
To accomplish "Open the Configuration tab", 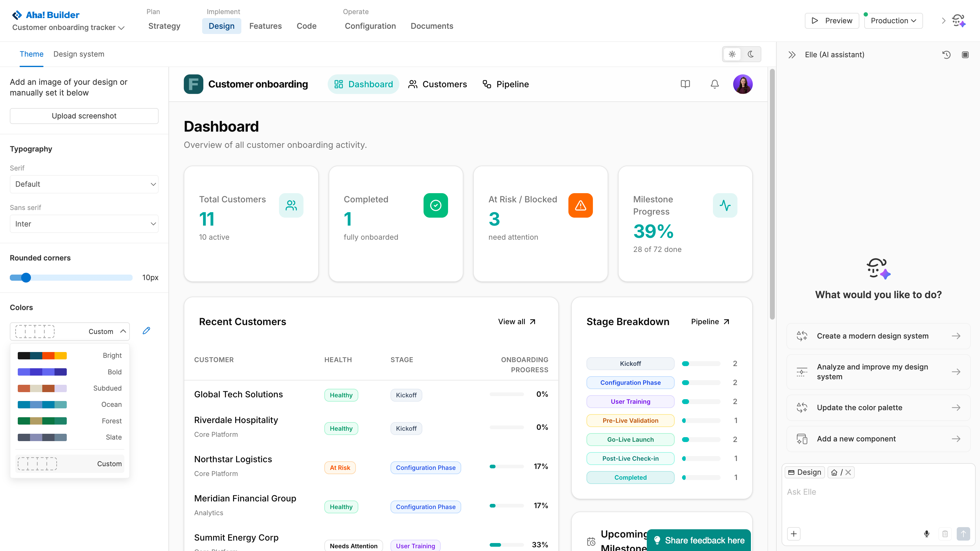I will (370, 26).
